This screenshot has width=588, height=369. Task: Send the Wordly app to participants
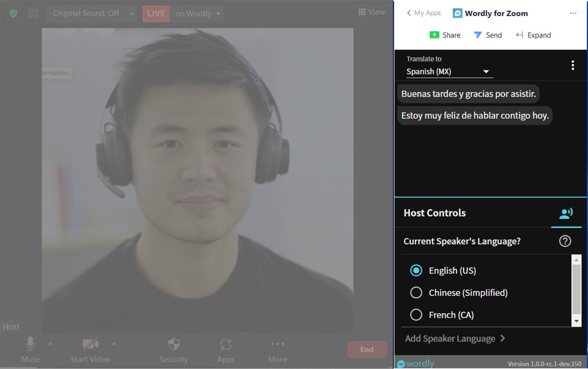[488, 35]
